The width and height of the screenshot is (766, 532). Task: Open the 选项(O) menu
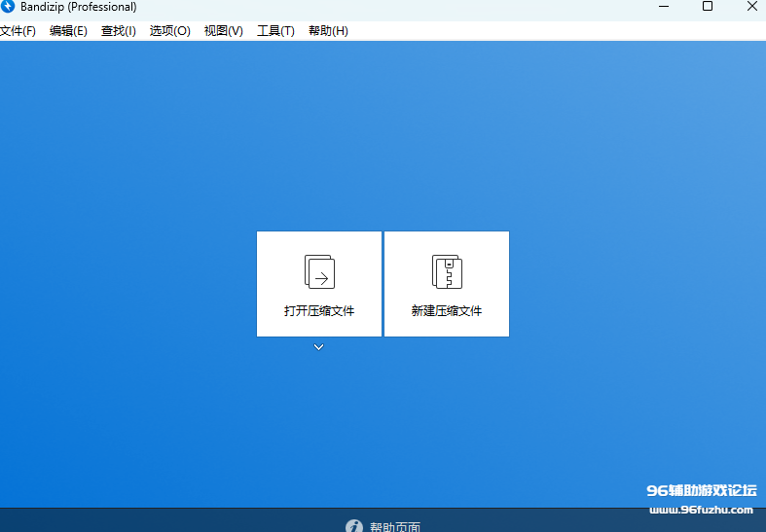coord(170,31)
